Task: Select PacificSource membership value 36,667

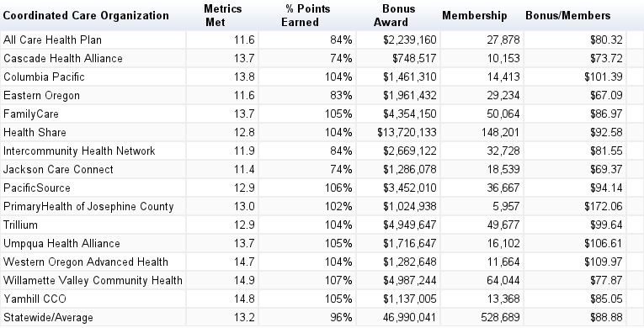Action: 503,188
